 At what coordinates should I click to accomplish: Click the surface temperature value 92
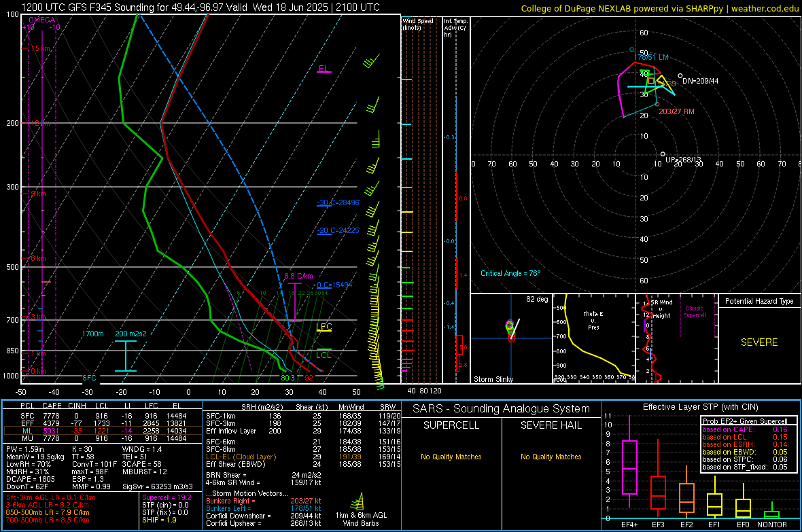pyautogui.click(x=309, y=378)
